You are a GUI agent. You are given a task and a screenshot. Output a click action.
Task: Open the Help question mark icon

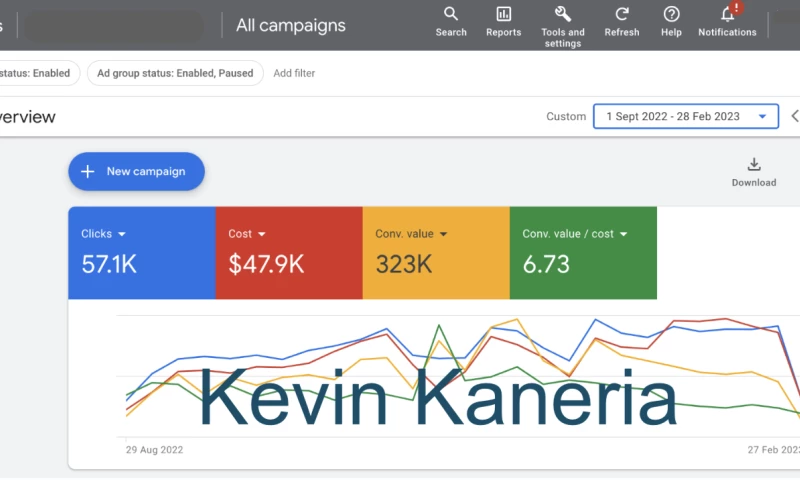[671, 14]
